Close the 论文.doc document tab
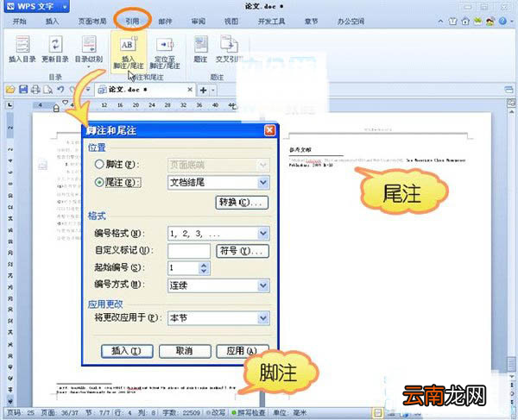This screenshot has height=420, width=518. click(x=190, y=90)
